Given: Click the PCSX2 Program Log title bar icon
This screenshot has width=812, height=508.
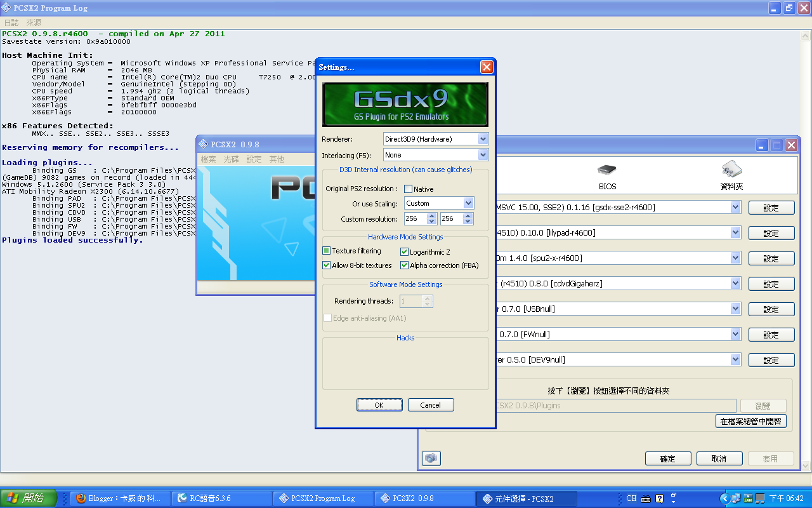Looking at the screenshot, I should [8, 8].
